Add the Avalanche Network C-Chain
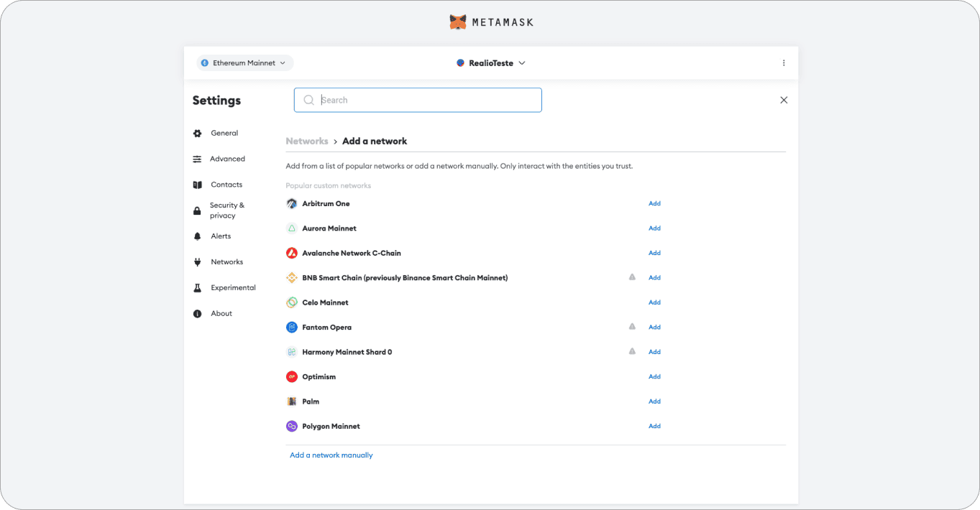 (x=654, y=254)
